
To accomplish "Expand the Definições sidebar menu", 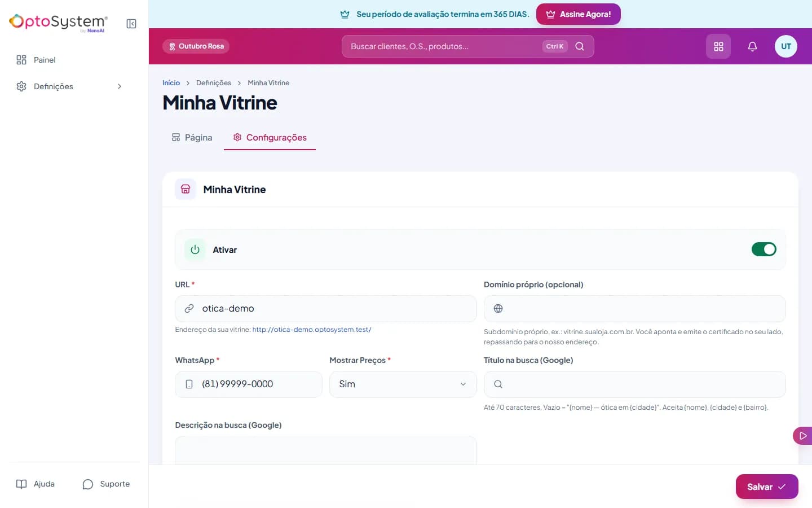I will 69,86.
